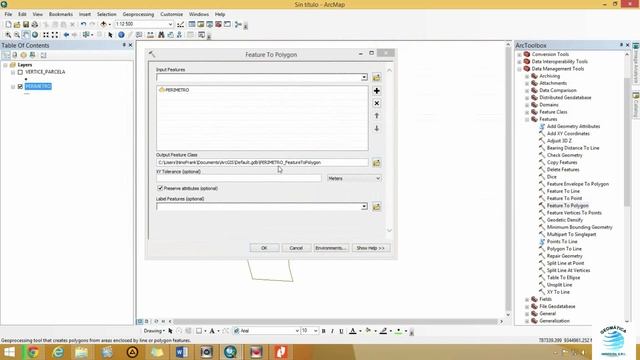
Task: Click the Output Feature Class path field
Action: (262, 162)
